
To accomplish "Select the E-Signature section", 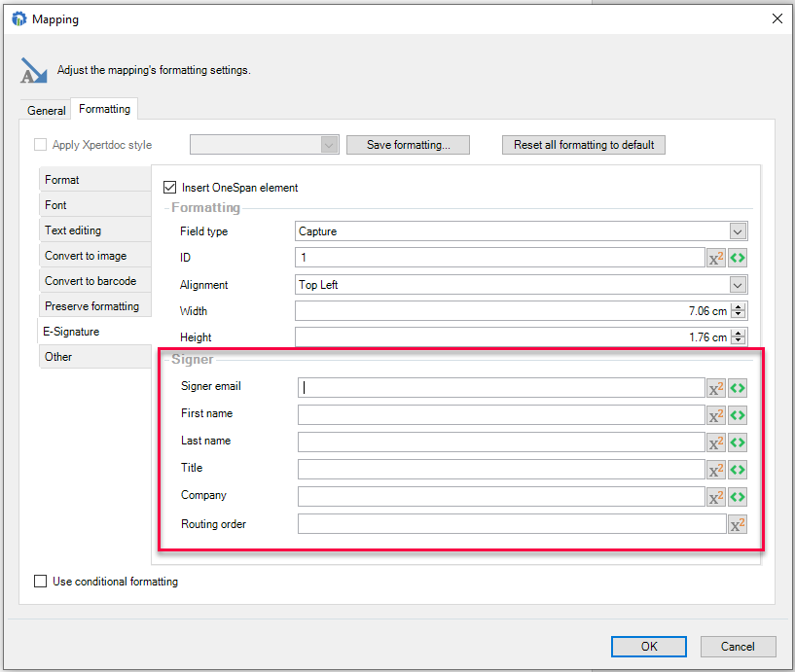I will [94, 332].
